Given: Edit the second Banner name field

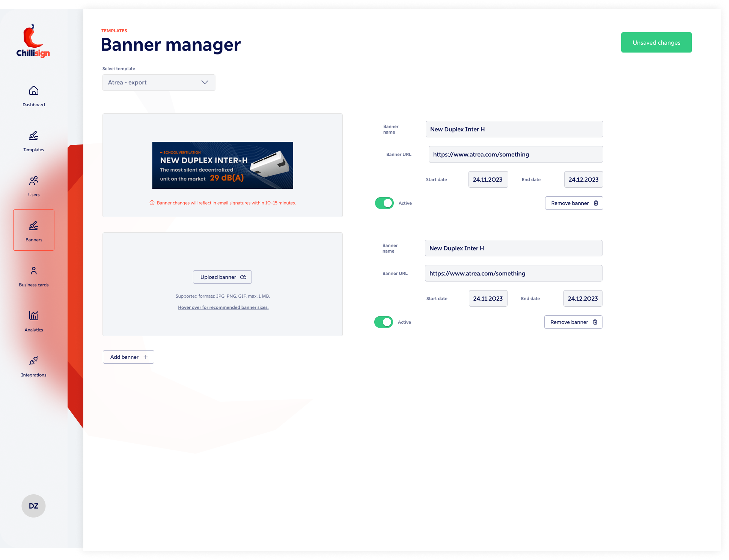Looking at the screenshot, I should click(x=514, y=248).
